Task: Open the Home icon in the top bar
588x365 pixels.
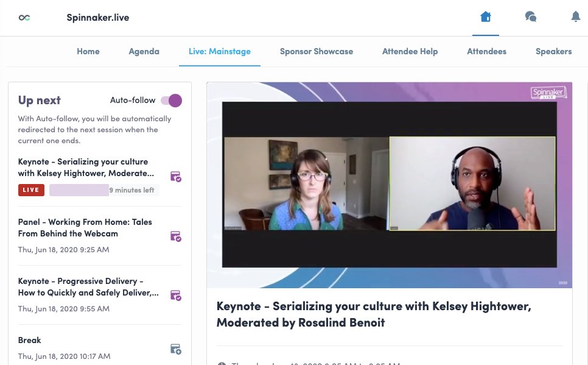Action: 486,17
